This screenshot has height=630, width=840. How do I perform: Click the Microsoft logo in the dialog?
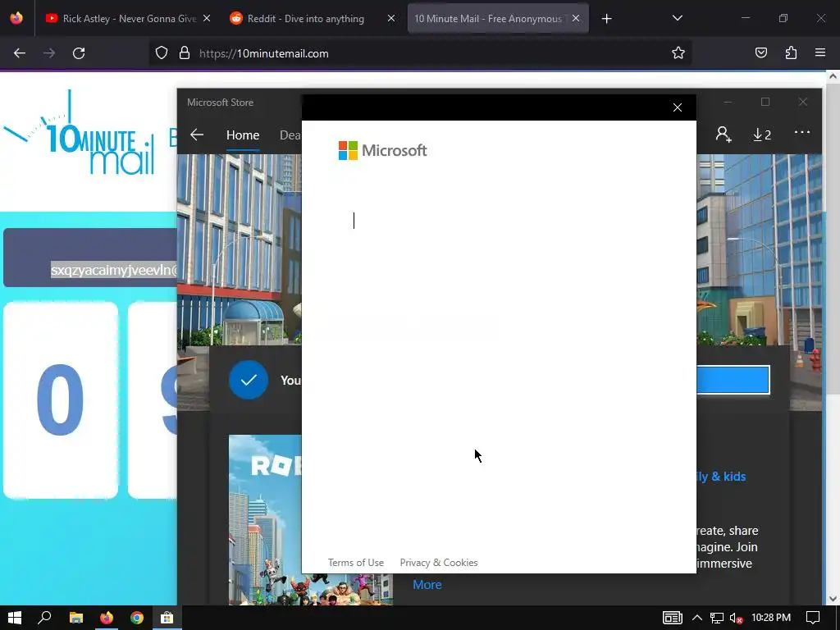coord(382,151)
